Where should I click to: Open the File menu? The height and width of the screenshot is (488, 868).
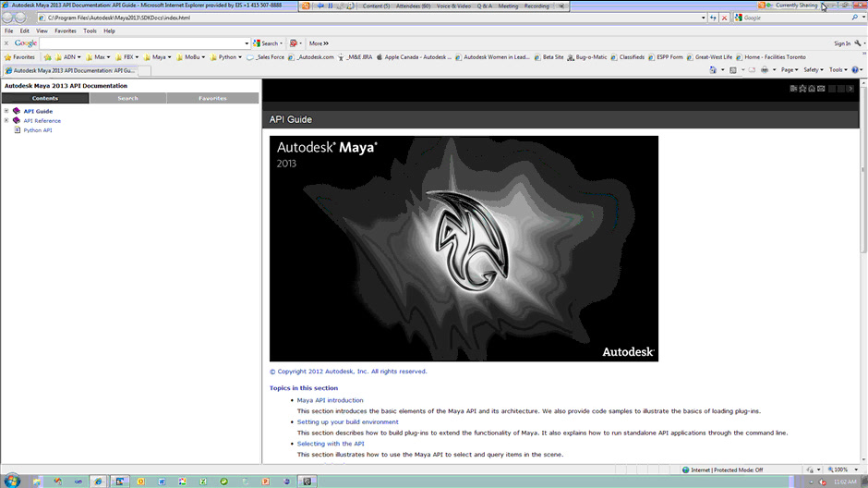coord(9,31)
